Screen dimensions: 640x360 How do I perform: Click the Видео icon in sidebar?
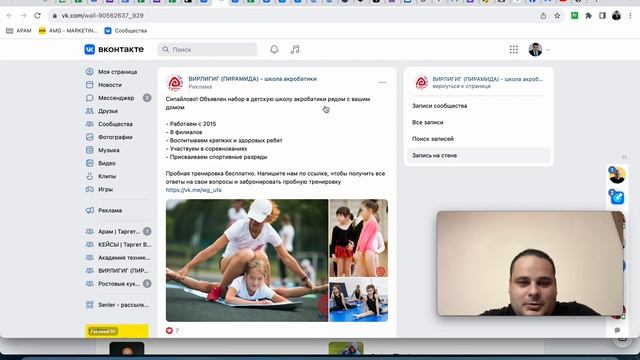[90, 163]
